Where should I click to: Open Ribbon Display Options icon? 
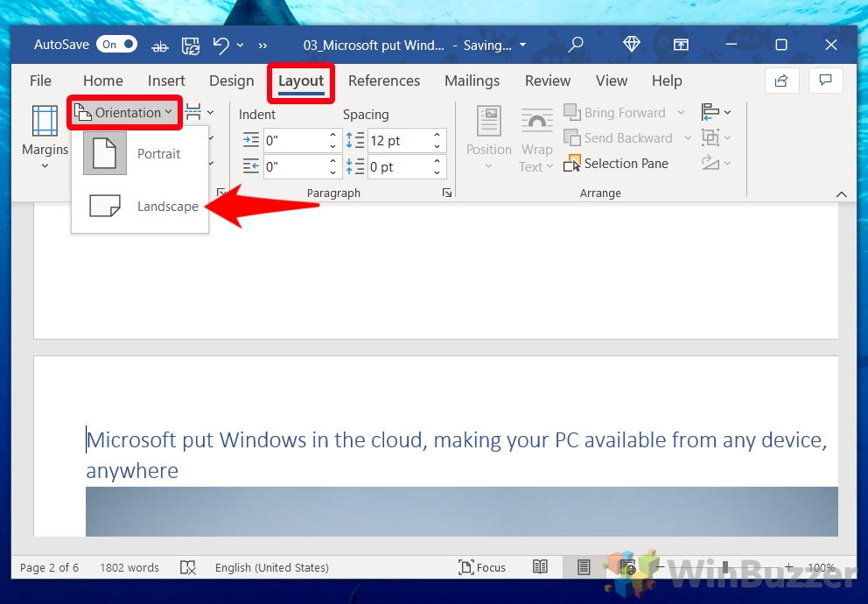pyautogui.click(x=681, y=45)
